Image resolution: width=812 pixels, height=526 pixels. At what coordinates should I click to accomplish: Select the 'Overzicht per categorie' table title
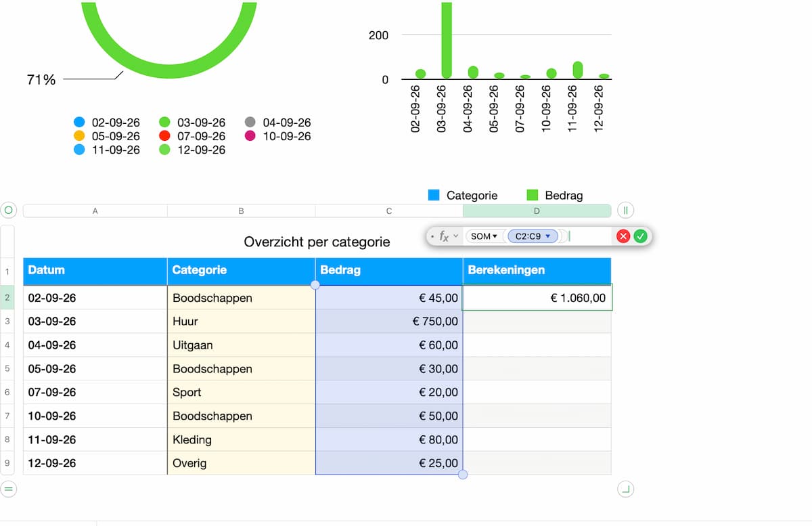317,242
